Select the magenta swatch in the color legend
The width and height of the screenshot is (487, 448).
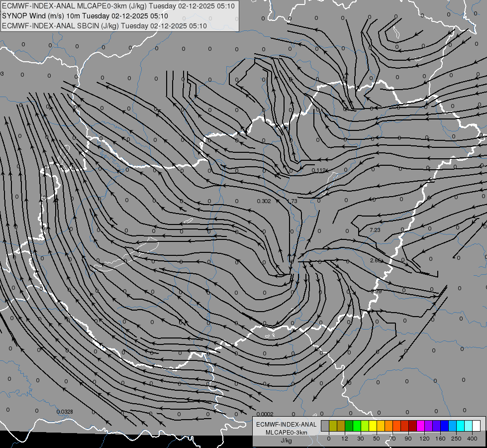pos(420,426)
